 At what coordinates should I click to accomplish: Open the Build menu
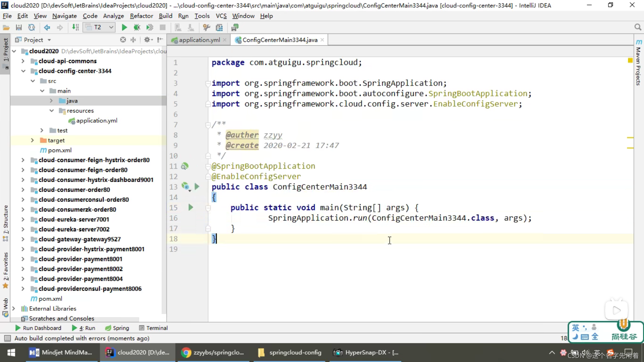[x=165, y=16]
